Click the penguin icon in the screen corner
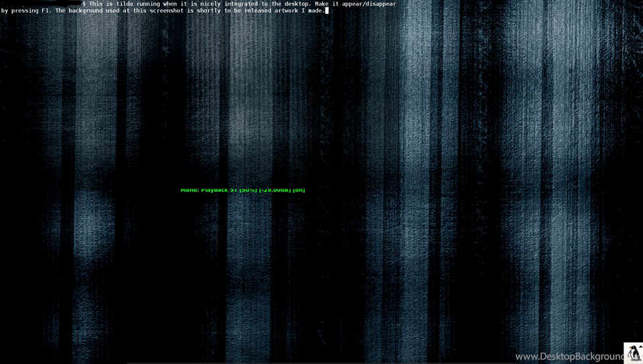Viewport: 643px width, 364px height. (634, 353)
